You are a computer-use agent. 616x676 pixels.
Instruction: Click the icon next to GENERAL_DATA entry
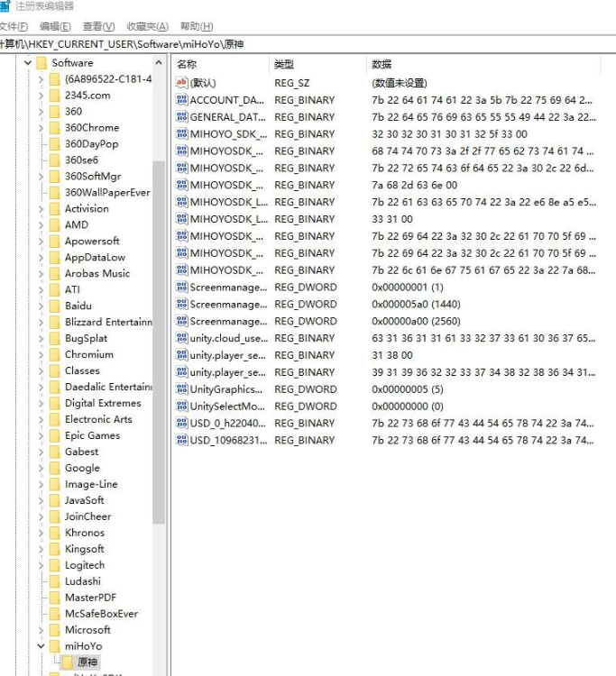pyautogui.click(x=182, y=117)
